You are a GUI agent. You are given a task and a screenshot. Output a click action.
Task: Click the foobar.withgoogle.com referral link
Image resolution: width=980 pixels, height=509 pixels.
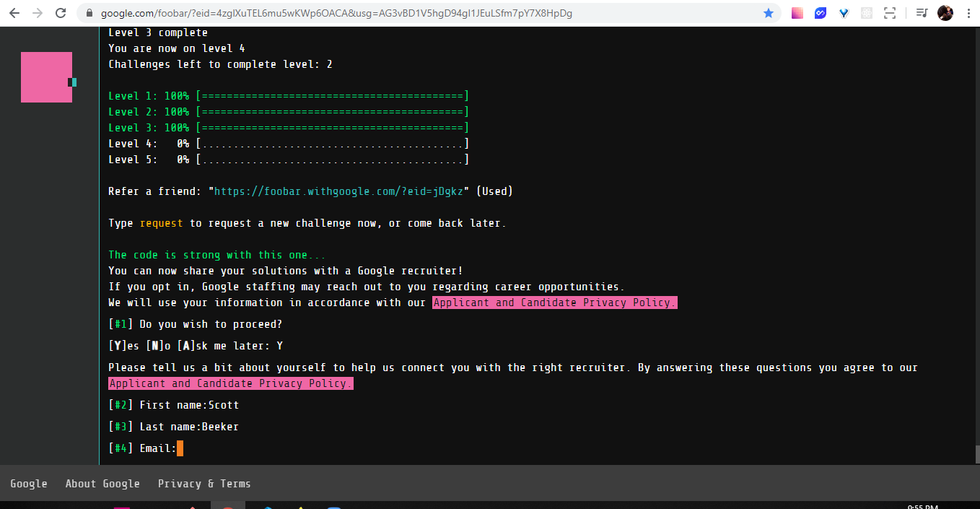338,191
